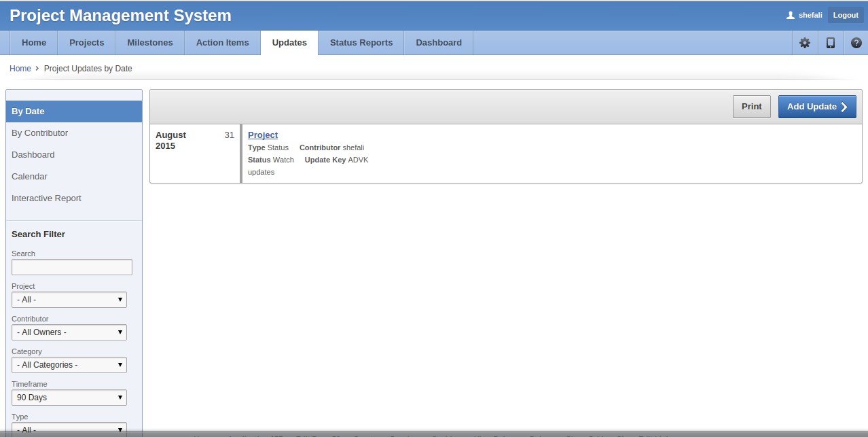The height and width of the screenshot is (437, 868).
Task: Open the settings gear icon
Action: tap(805, 43)
